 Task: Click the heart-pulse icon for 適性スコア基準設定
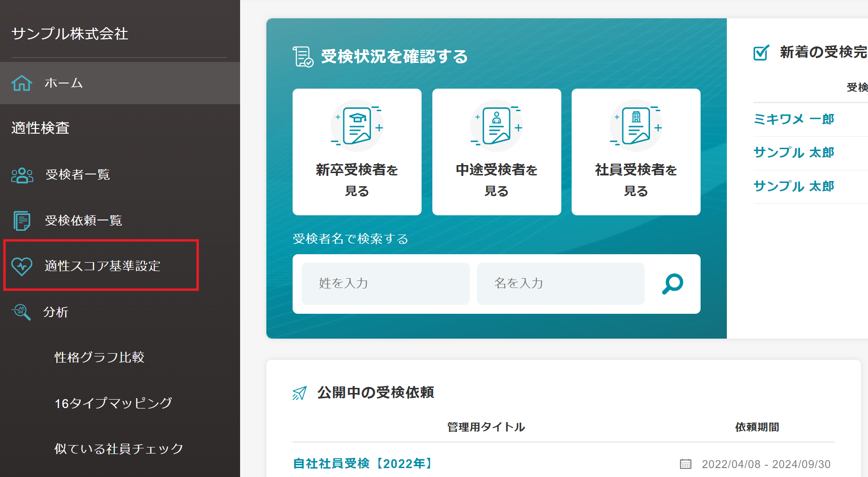pyautogui.click(x=22, y=266)
